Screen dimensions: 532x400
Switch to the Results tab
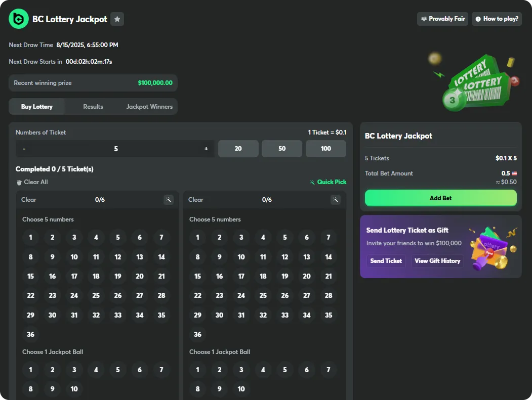[93, 106]
